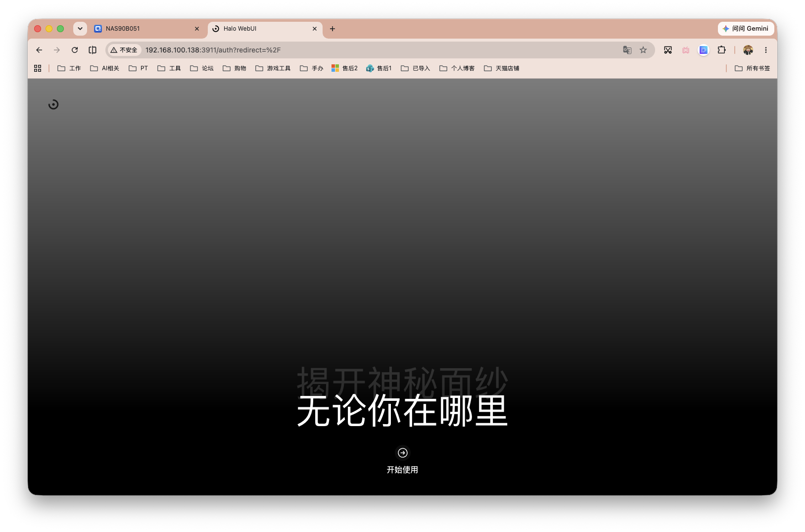Open the 工具 bookmarks folder
The image size is (805, 532).
coord(169,68)
